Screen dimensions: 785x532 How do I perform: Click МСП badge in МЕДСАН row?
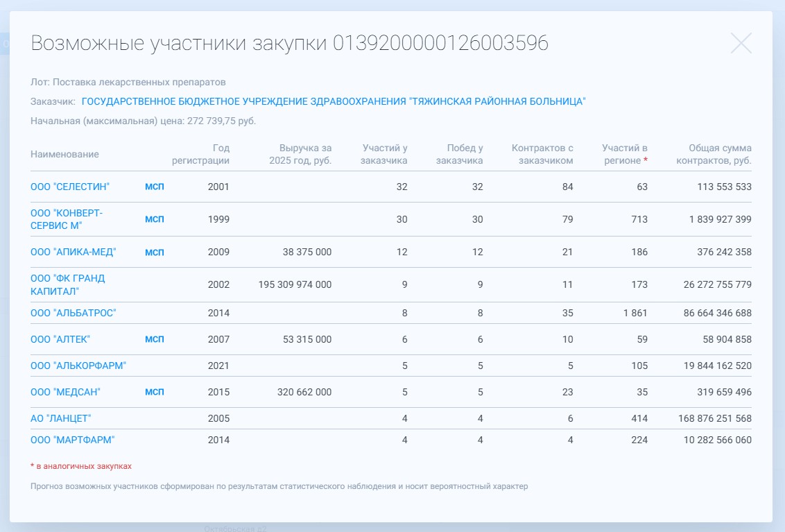[x=154, y=393]
